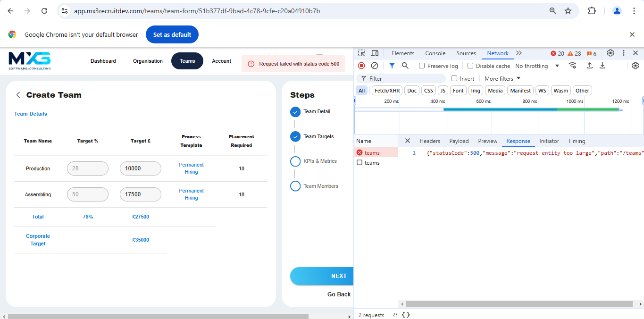Open the No throttling dropdown
This screenshot has height=319, width=644.
coord(537,66)
